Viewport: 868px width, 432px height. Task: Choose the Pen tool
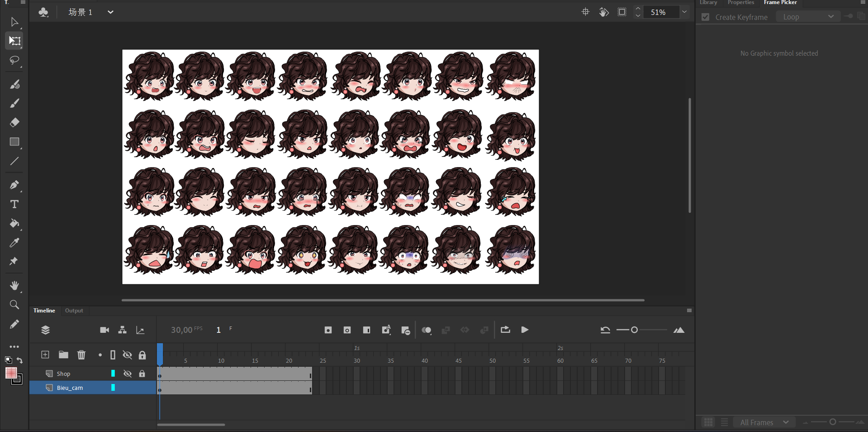click(x=14, y=185)
